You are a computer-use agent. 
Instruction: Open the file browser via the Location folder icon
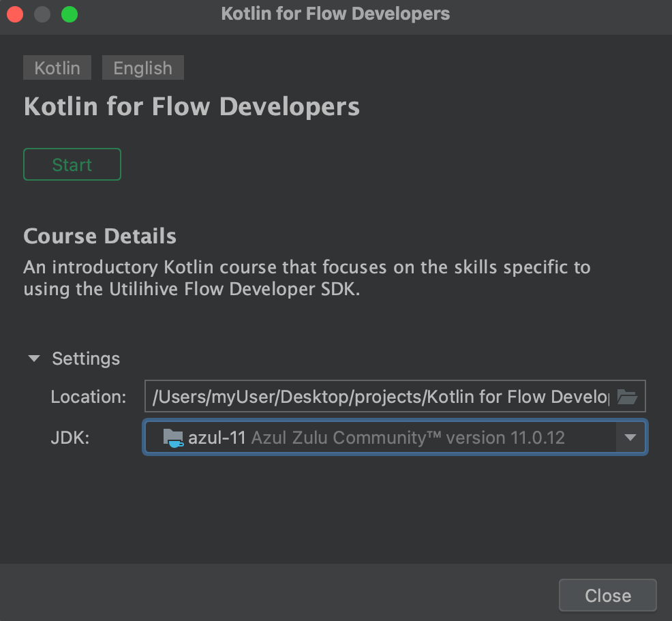point(627,396)
